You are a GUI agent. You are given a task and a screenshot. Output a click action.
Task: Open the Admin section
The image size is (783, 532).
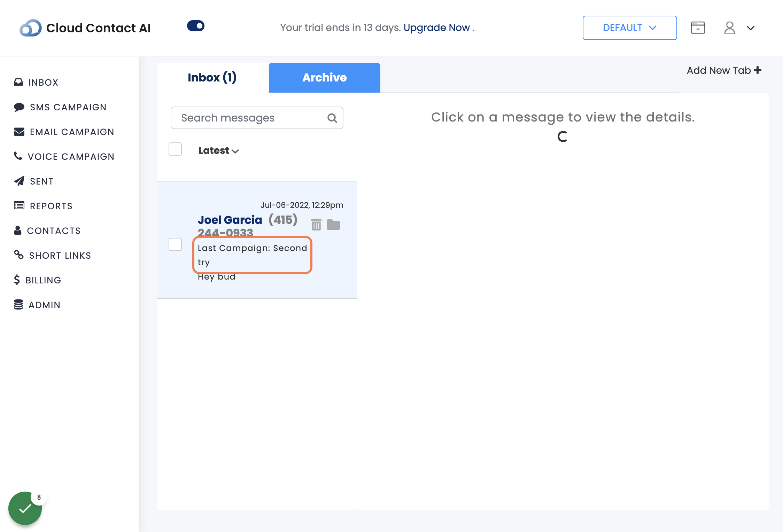point(37,305)
